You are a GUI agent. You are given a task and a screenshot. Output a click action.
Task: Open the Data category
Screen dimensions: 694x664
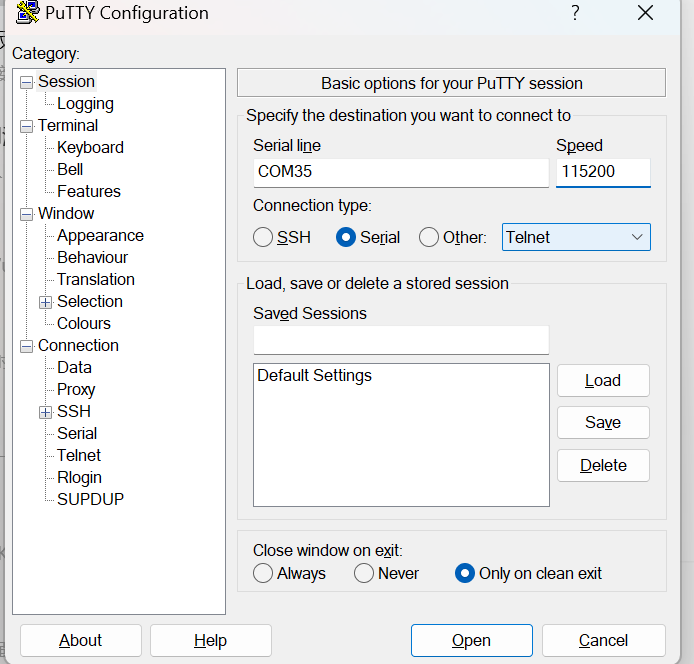click(74, 368)
